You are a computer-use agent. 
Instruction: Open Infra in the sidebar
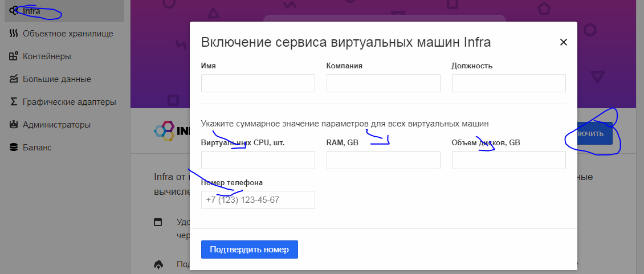pos(64,11)
